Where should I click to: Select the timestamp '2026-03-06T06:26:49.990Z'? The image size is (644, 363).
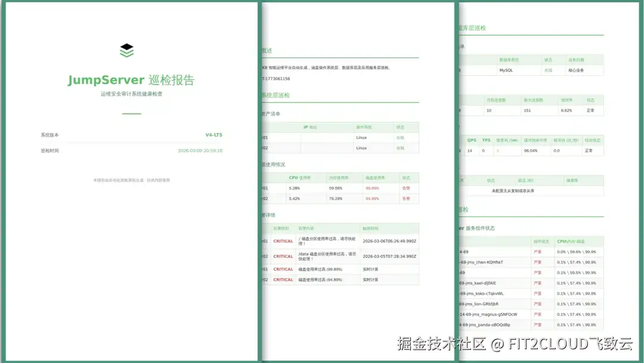click(x=389, y=241)
